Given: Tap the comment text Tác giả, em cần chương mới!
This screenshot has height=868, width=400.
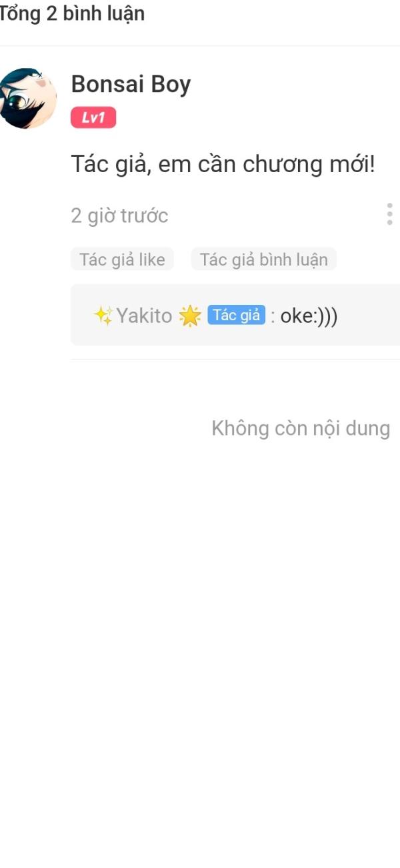Looking at the screenshot, I should click(x=223, y=164).
